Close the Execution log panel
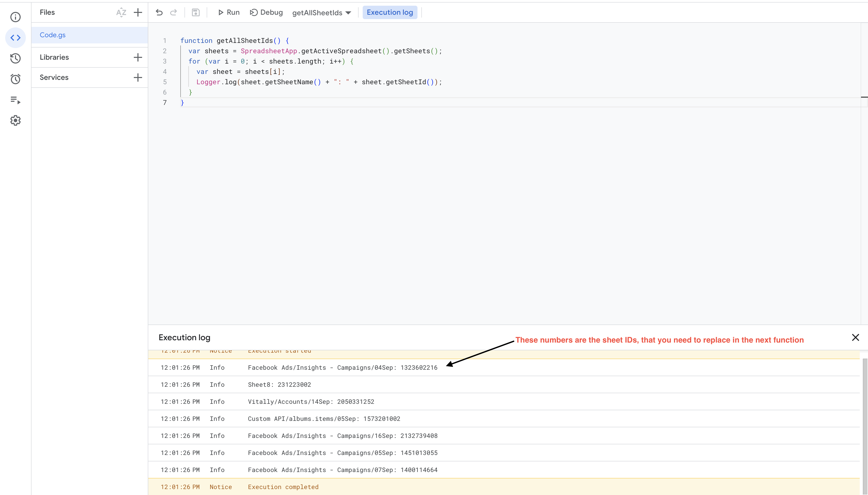868x495 pixels. pyautogui.click(x=855, y=337)
